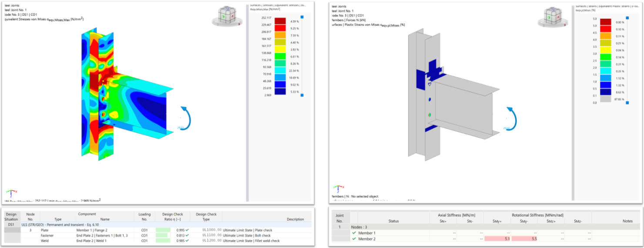Click the Loading No. column header
Viewport: 644px width, 248px height.
(144, 217)
